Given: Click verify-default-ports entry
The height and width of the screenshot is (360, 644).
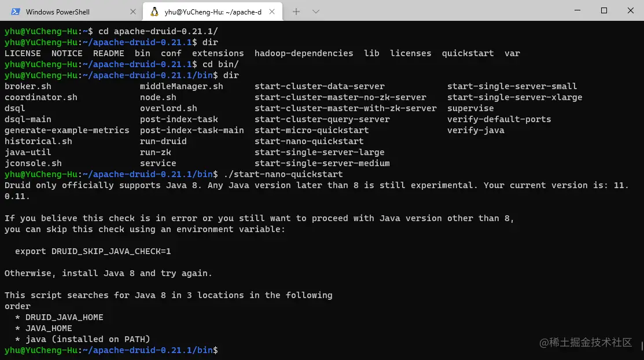Looking at the screenshot, I should click(499, 119).
